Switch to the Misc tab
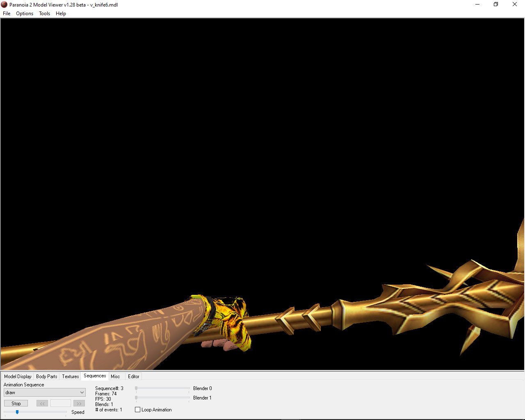This screenshot has width=525, height=420. 115,377
